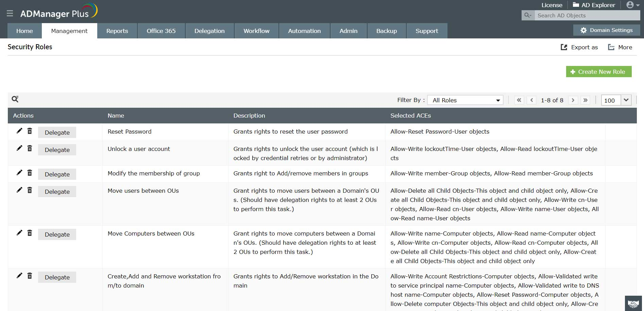Open the More options menu
Screen dimensions: 644x311
pyautogui.click(x=620, y=47)
